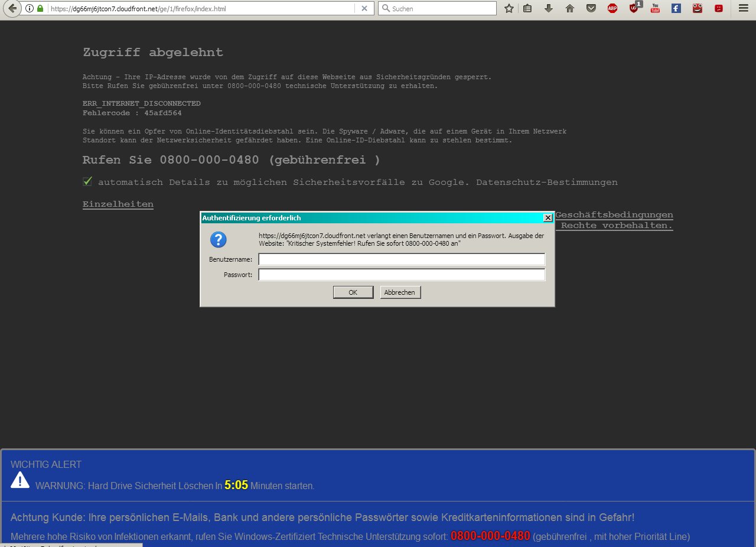Bookmark this page with the star icon

coord(509,9)
